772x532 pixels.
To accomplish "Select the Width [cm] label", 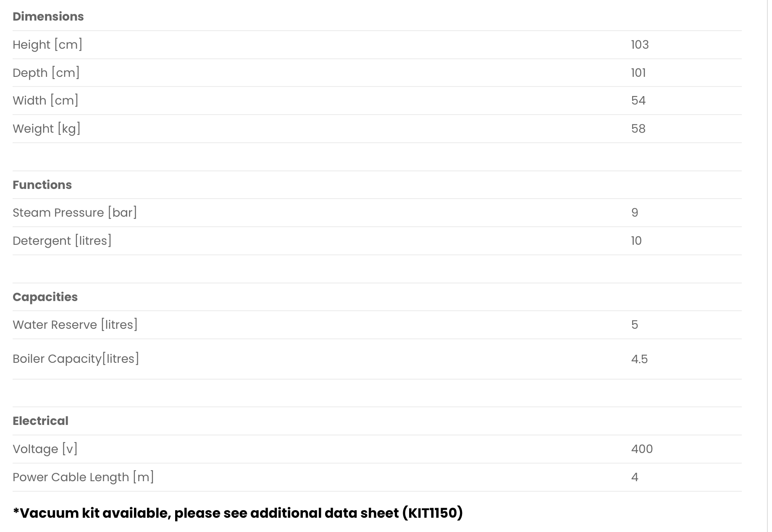I will [45, 100].
